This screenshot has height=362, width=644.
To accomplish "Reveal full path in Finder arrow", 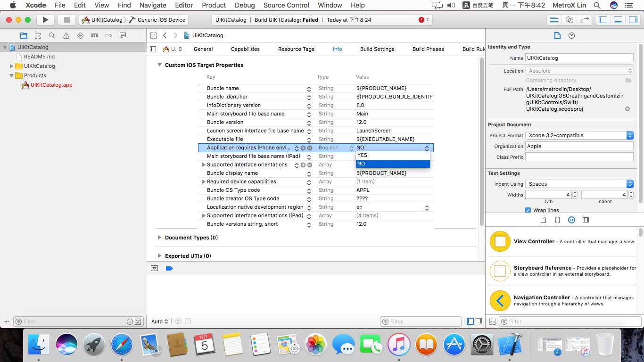I will [627, 109].
